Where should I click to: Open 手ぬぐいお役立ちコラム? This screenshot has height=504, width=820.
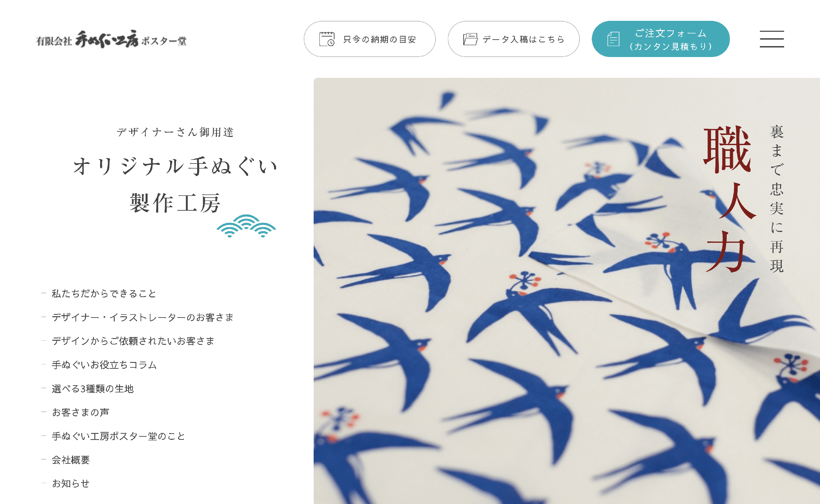coord(104,365)
